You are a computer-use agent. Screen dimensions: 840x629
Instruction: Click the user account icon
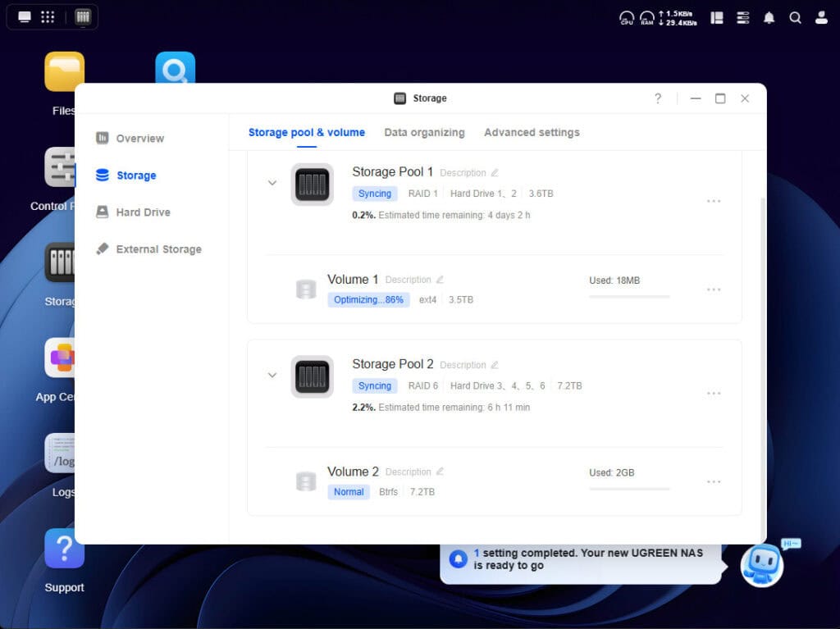(x=821, y=17)
